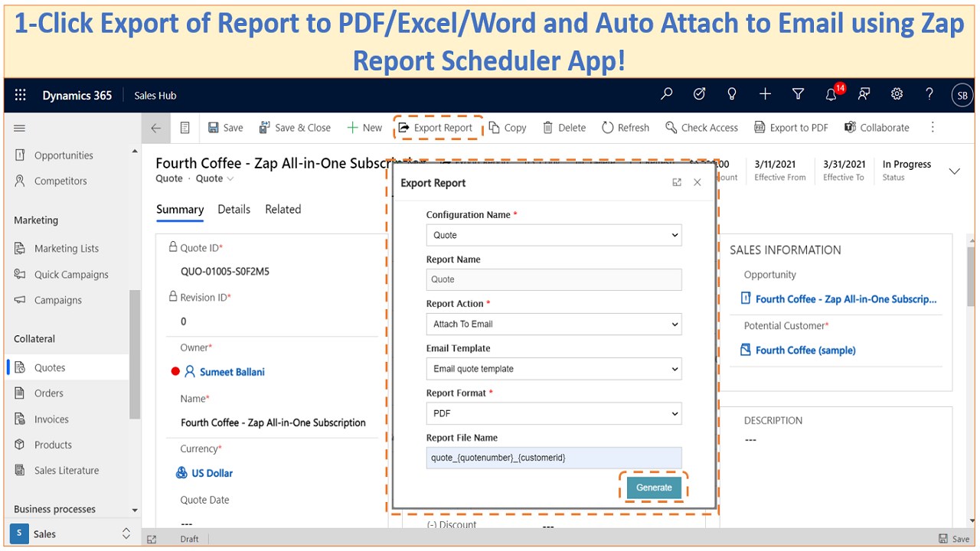Screen dimensions: 980x551
Task: Click the Copy command
Action: pyautogui.click(x=508, y=128)
